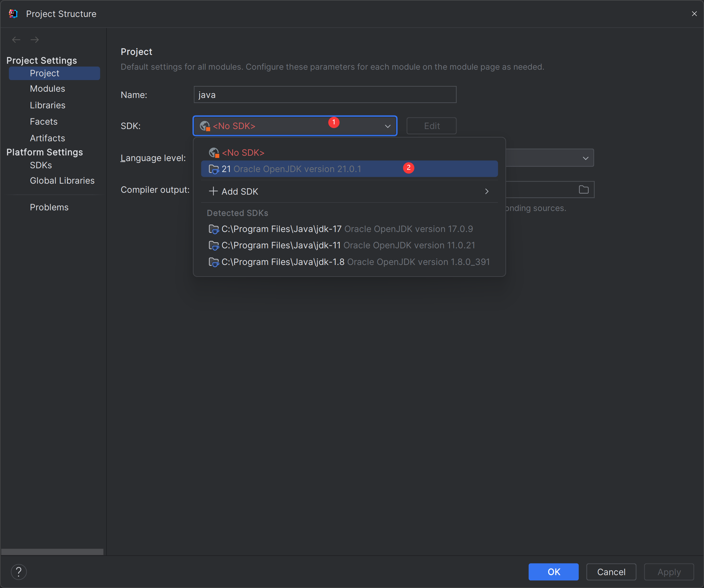Click the Project Settings heading
The width and height of the screenshot is (704, 588).
coord(41,61)
